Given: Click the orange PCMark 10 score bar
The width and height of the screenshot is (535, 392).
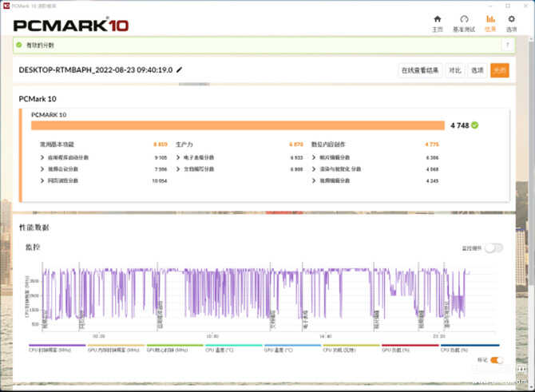Looking at the screenshot, I should (238, 125).
